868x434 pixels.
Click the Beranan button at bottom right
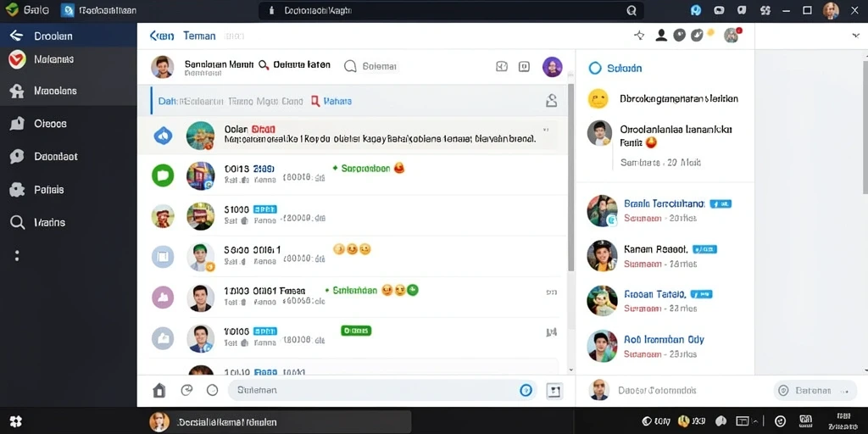(x=811, y=390)
